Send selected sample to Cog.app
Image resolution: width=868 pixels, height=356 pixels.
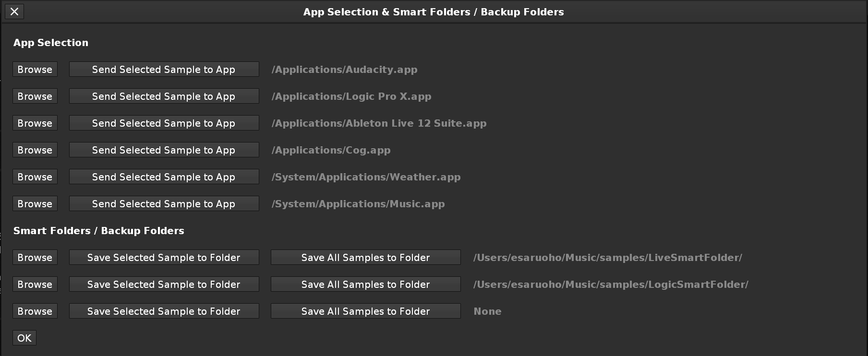(x=164, y=150)
